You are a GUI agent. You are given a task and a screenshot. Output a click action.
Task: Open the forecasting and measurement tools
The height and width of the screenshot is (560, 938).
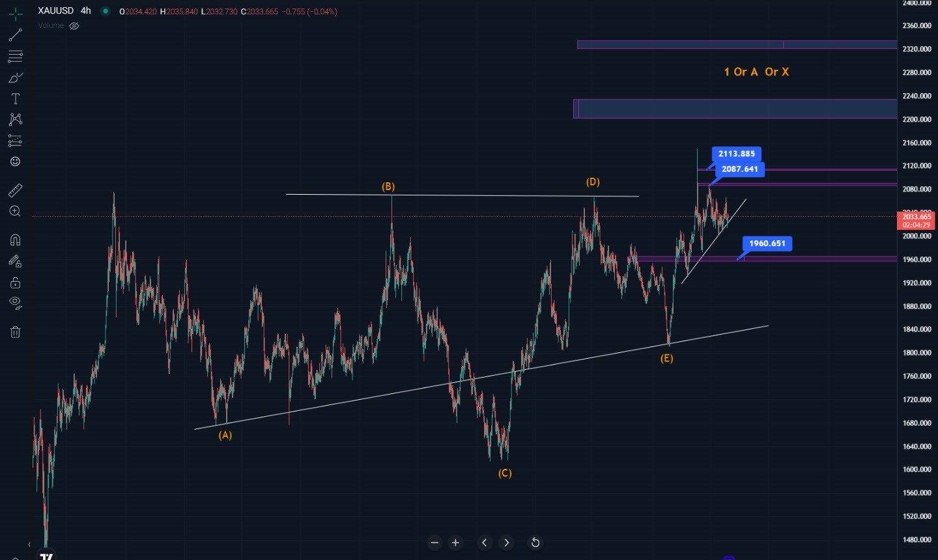pyautogui.click(x=15, y=141)
